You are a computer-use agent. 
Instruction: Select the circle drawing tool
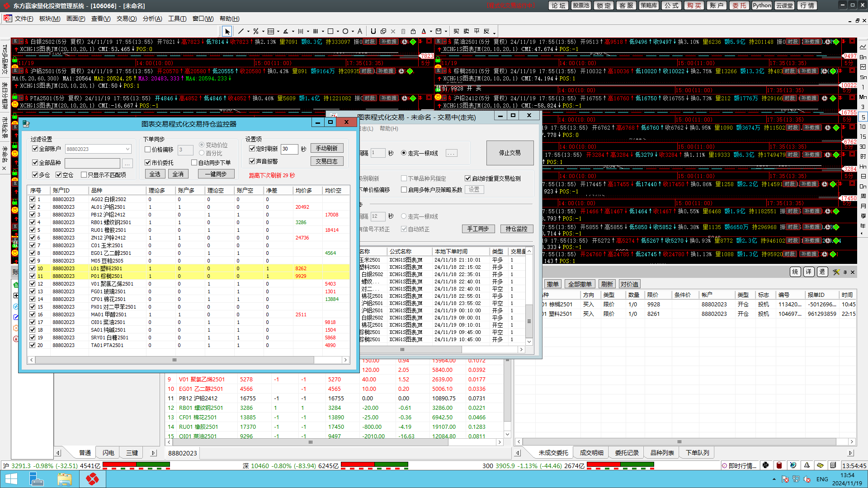click(x=345, y=31)
